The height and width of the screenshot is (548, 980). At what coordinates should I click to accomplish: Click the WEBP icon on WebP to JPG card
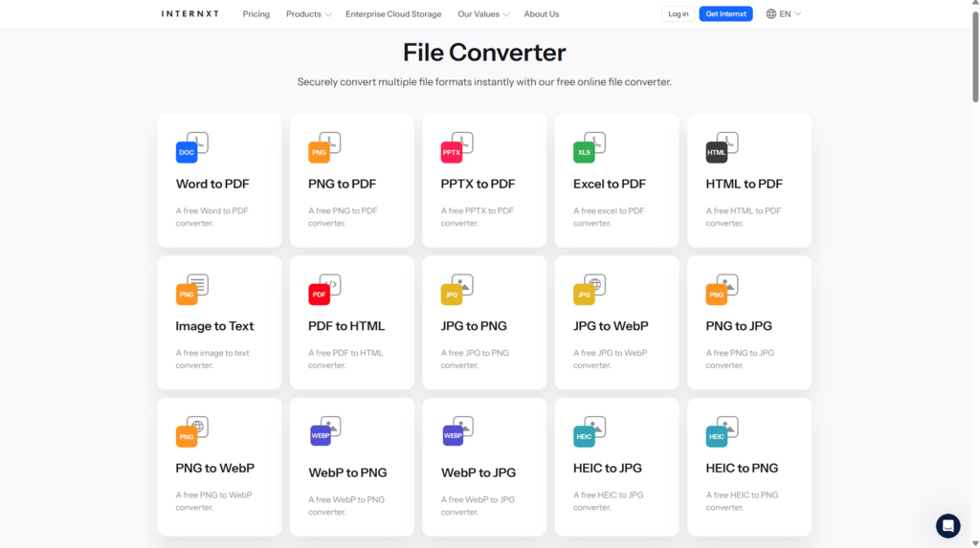[453, 435]
